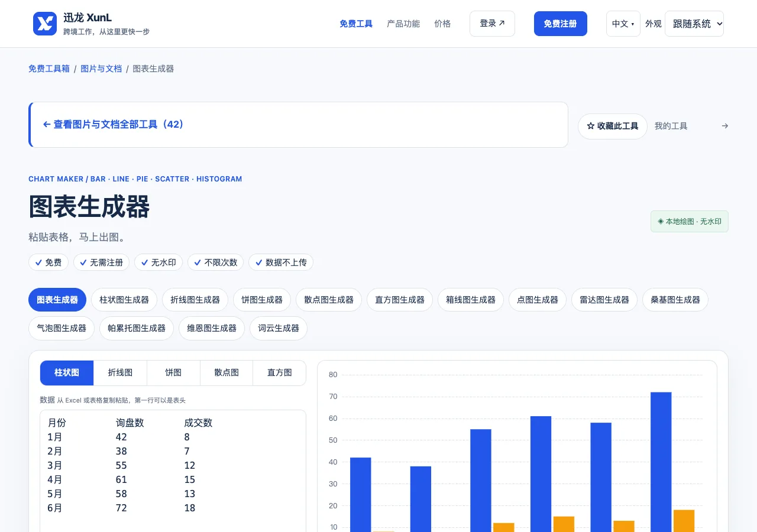Image resolution: width=757 pixels, height=532 pixels.
Task: Open 帕累托图生成器 tool
Action: tap(137, 328)
